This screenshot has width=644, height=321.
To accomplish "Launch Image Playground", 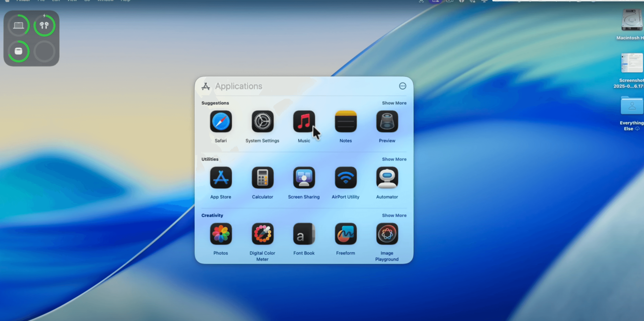I will tap(387, 234).
